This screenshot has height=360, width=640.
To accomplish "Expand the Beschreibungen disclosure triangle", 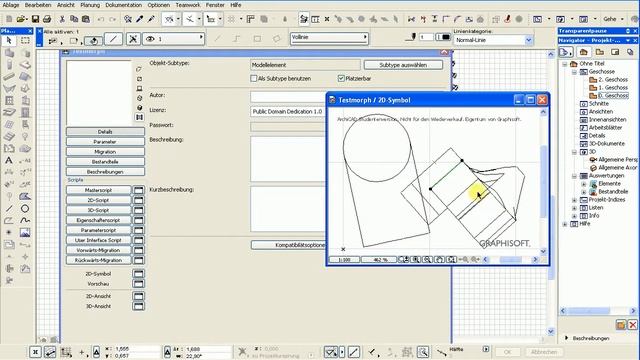I will point(567,338).
